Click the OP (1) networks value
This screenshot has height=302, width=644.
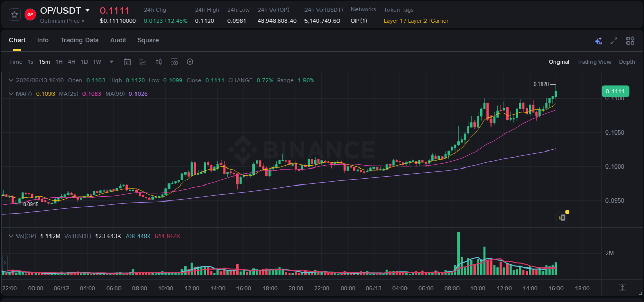tap(359, 21)
